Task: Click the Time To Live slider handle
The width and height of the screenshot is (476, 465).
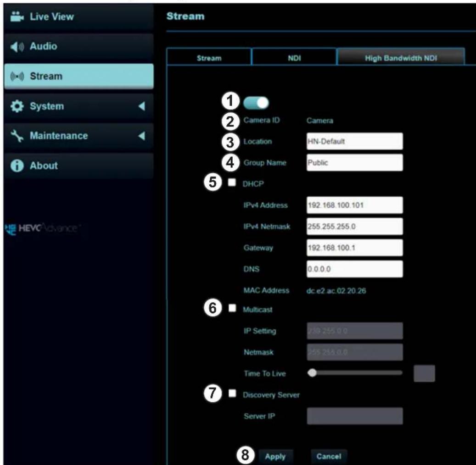Action: pyautogui.click(x=312, y=373)
